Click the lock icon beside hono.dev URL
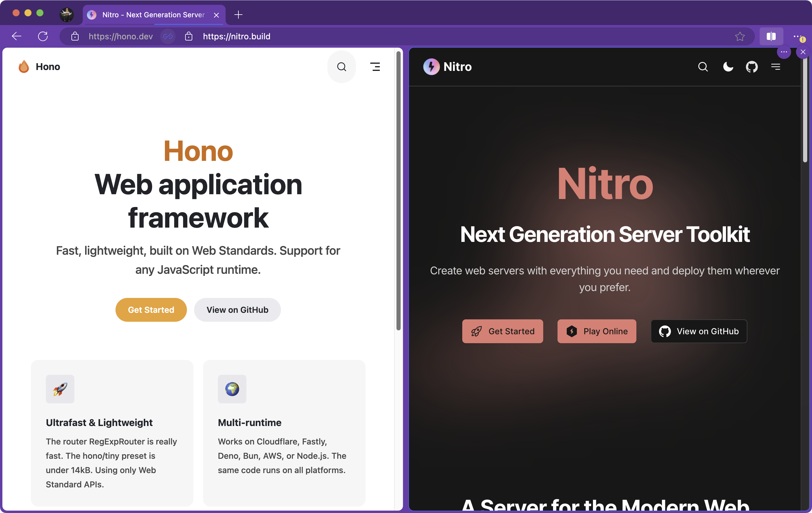Image resolution: width=812 pixels, height=513 pixels. pos(75,36)
